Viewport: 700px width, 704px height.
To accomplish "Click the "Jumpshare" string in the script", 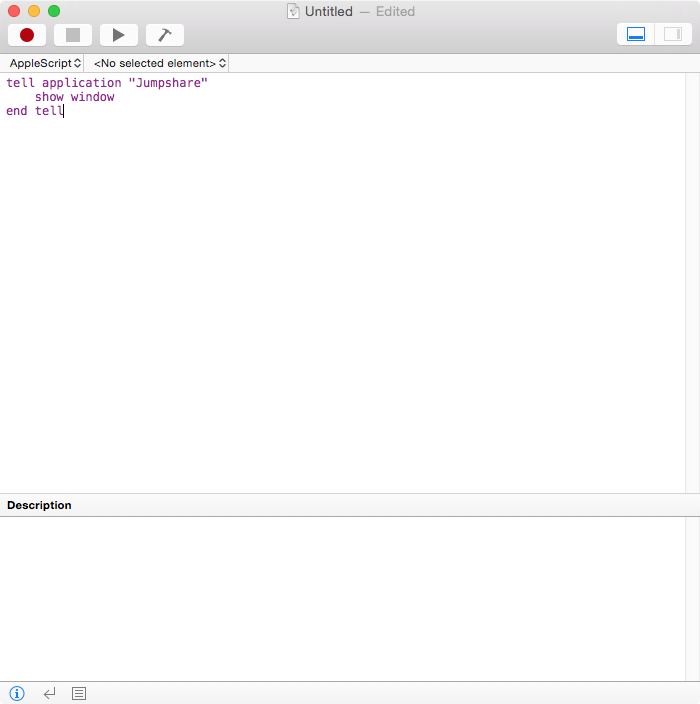I will [x=168, y=83].
